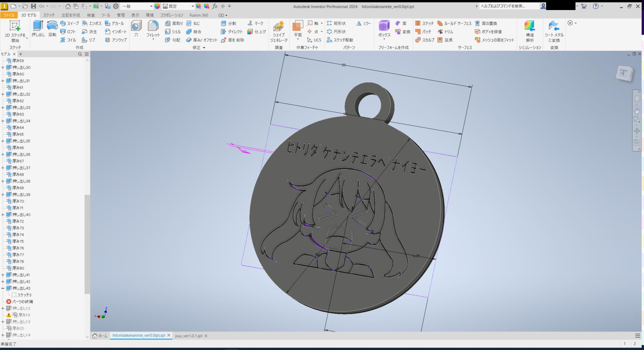644x350 pixels.
Task: Choose the 面取り chamfer tool
Action: pos(174,23)
